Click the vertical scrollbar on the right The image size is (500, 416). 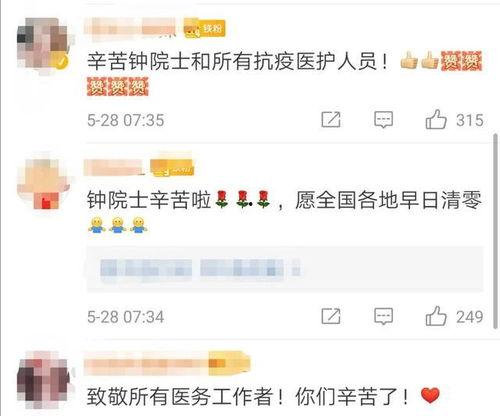click(x=495, y=232)
